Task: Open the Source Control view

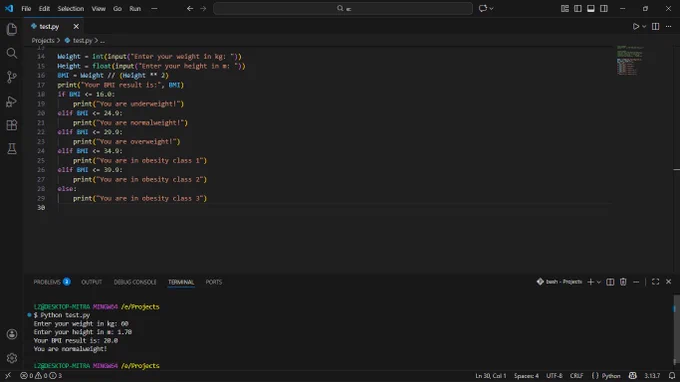Action: click(12, 77)
